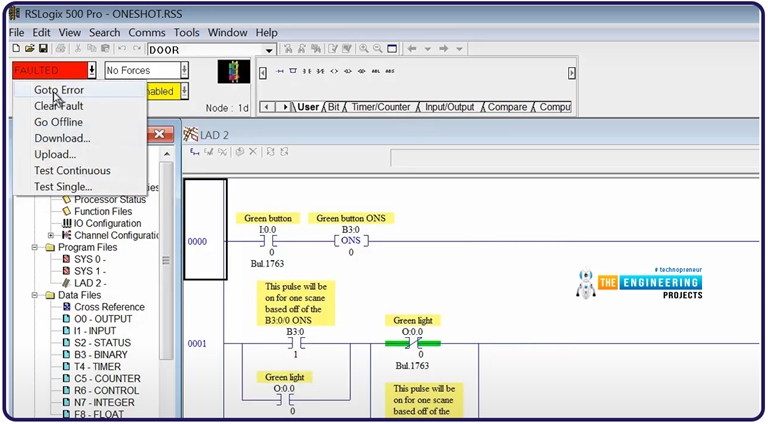Click the project tree vertical scrollbar thumb
The width and height of the screenshot is (768, 424).
[166, 260]
